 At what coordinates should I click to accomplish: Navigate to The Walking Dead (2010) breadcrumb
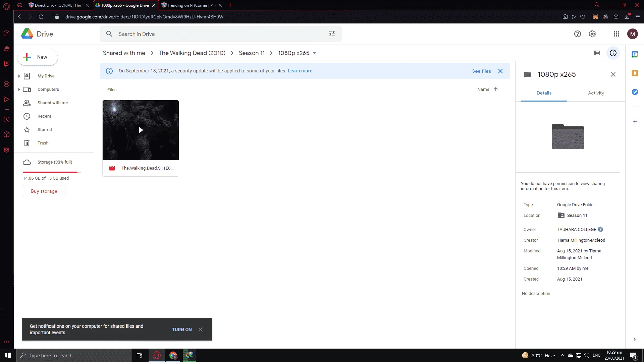pos(192,53)
